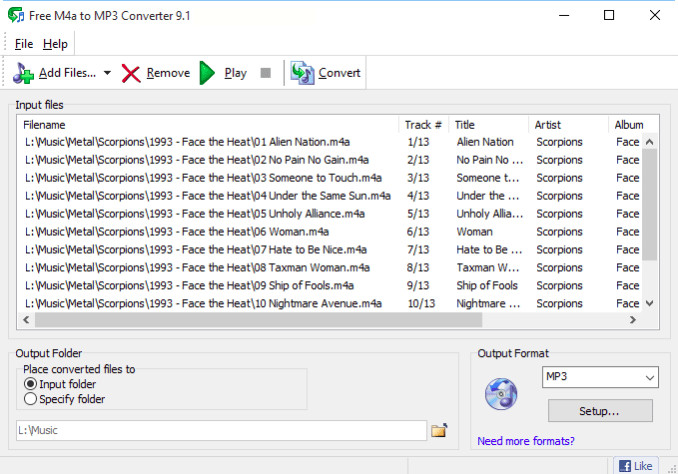Click the output folder path field

point(221,430)
